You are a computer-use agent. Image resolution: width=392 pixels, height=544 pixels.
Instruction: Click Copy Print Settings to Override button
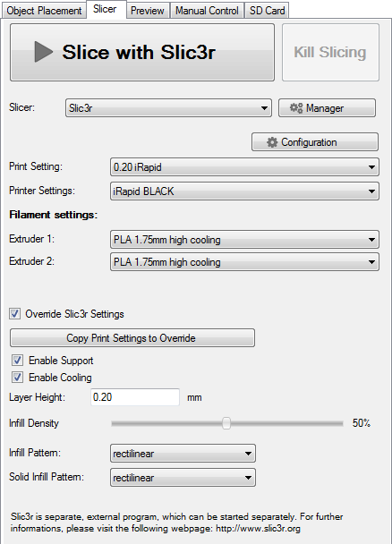132,338
